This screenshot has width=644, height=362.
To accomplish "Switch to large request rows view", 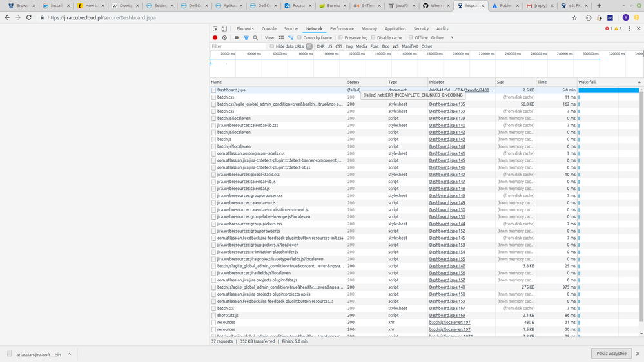I will (281, 38).
